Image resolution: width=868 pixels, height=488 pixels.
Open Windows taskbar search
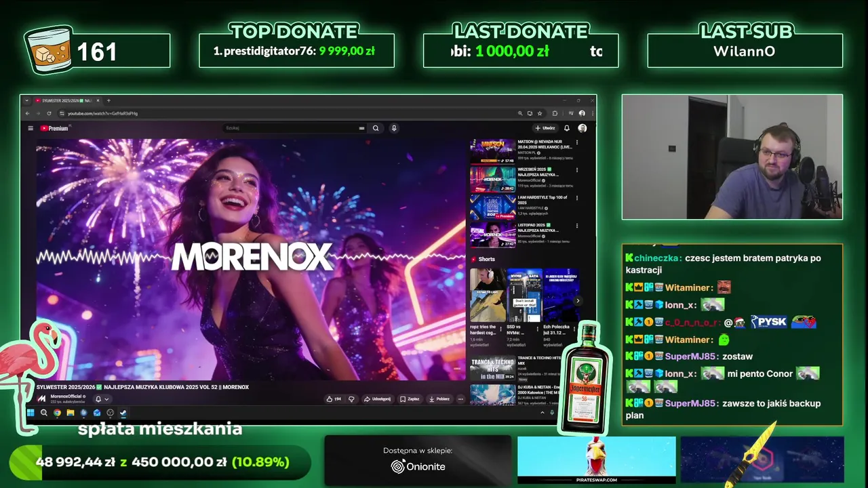(44, 413)
